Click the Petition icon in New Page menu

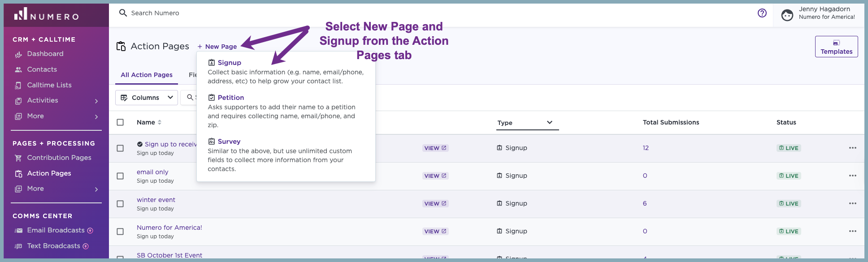[212, 98]
